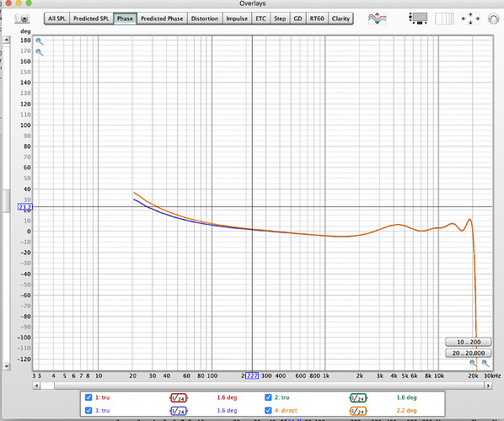The height and width of the screenshot is (421, 504).
Task: Capture graph image with camera icon
Action: (23, 19)
